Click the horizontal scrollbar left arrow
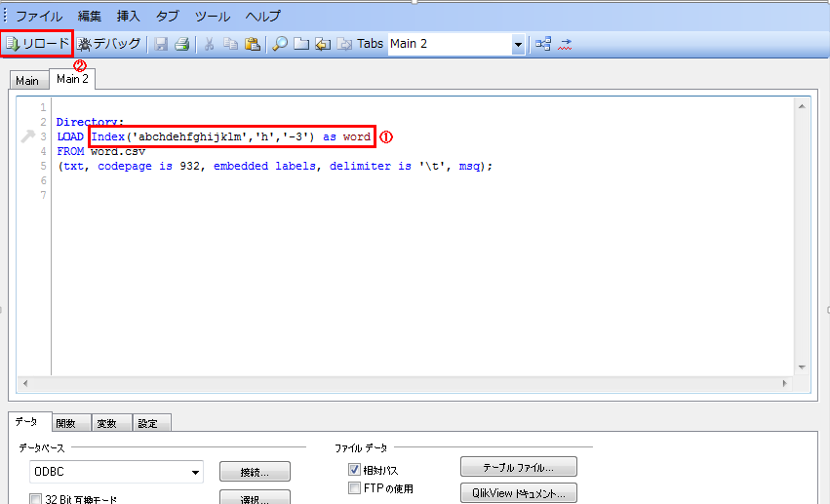Viewport: 830px width, 504px height. (x=25, y=383)
